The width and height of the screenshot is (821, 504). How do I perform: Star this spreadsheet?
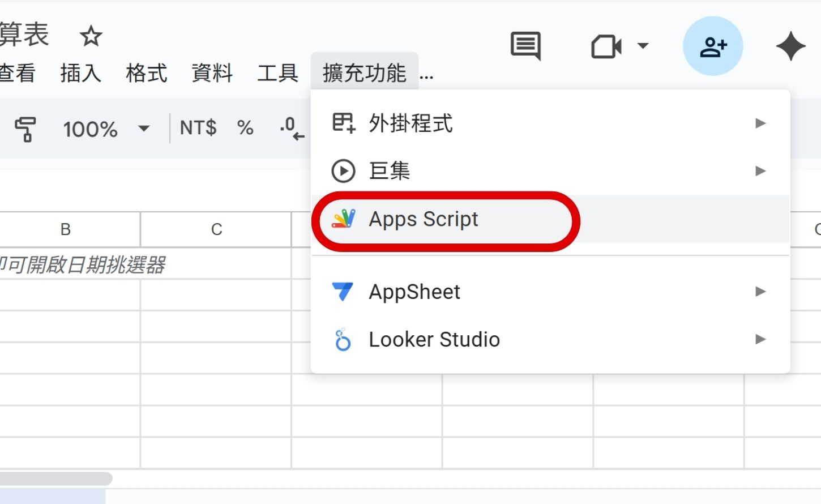coord(89,36)
